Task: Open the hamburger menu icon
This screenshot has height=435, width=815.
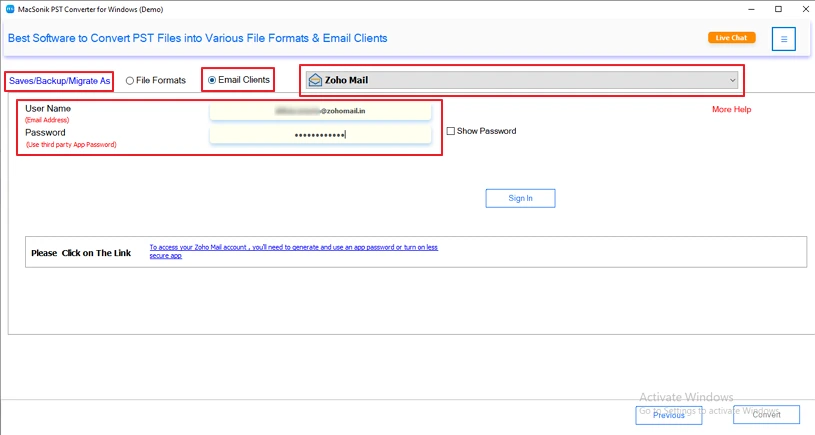Action: (x=783, y=39)
